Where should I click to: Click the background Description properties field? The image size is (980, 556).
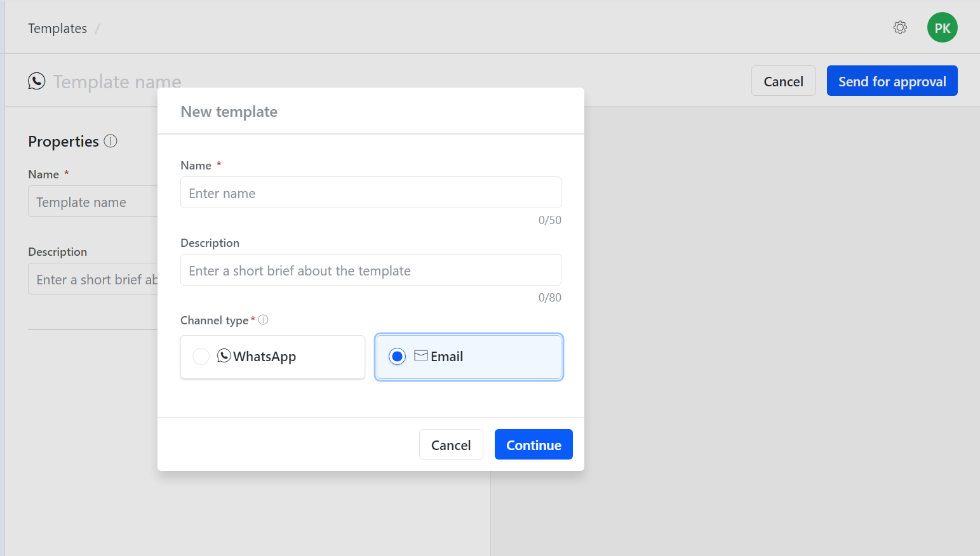(93, 279)
